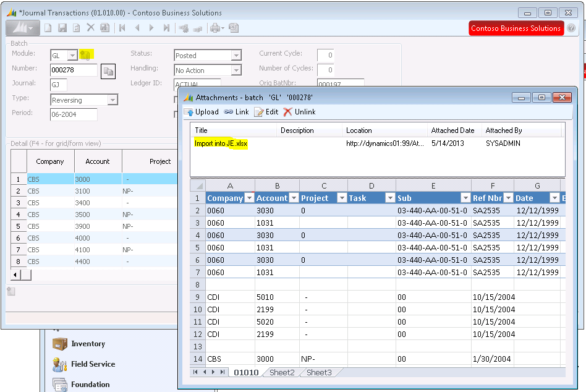Screen dimensions: 586x392
Task: Click the Export to Excel toolbar icon
Action: [234, 28]
